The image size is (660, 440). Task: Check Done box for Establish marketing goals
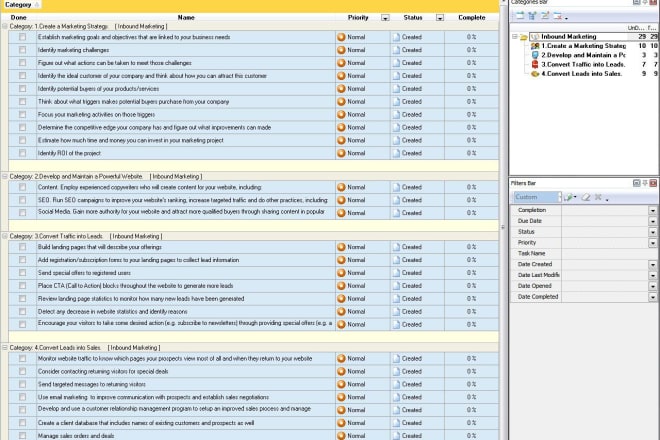[x=22, y=37]
